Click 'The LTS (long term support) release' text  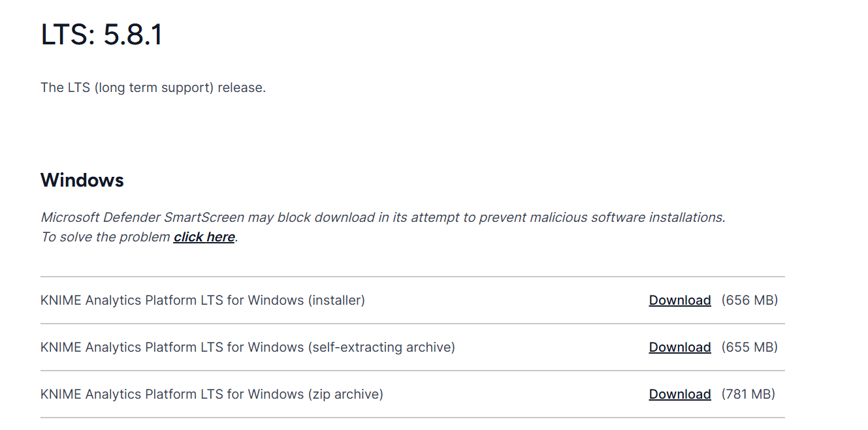tap(153, 87)
